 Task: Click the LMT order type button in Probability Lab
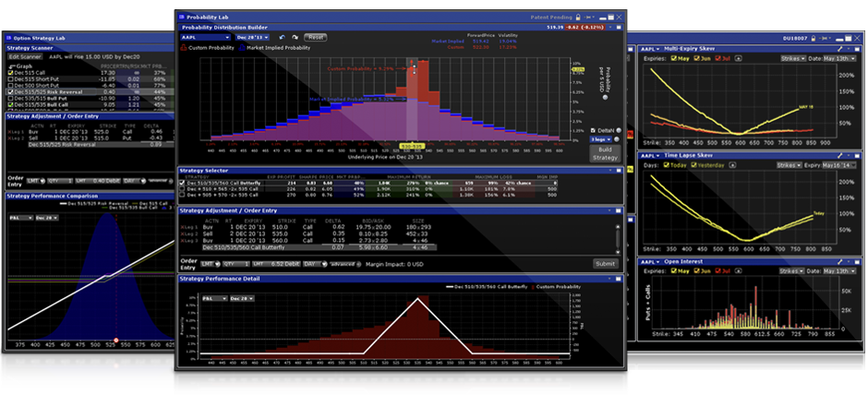tap(211, 264)
